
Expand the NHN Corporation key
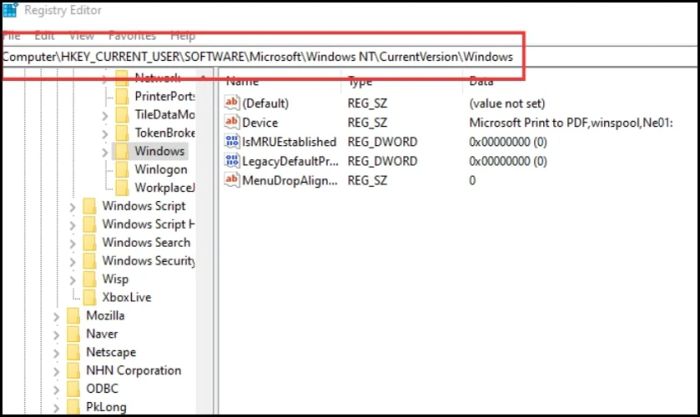pos(56,371)
